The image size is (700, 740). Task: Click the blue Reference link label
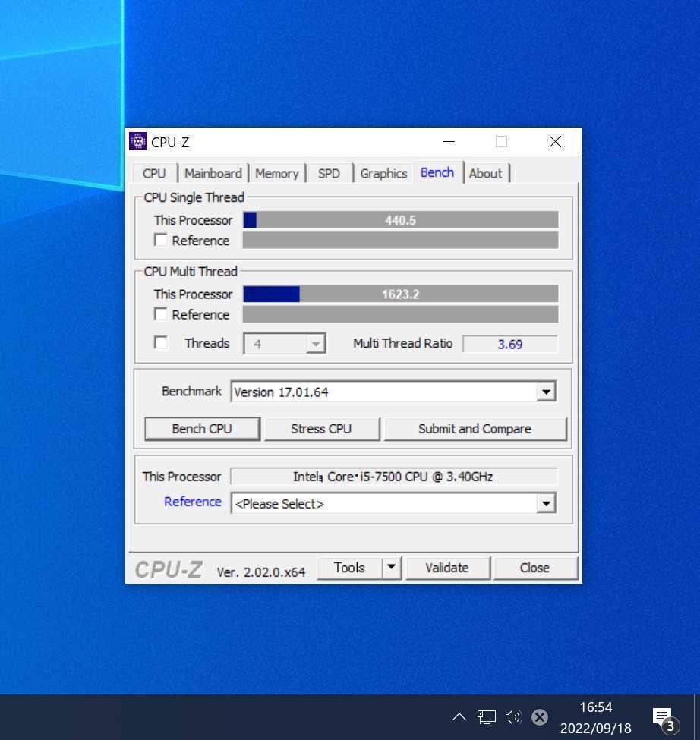click(x=193, y=502)
